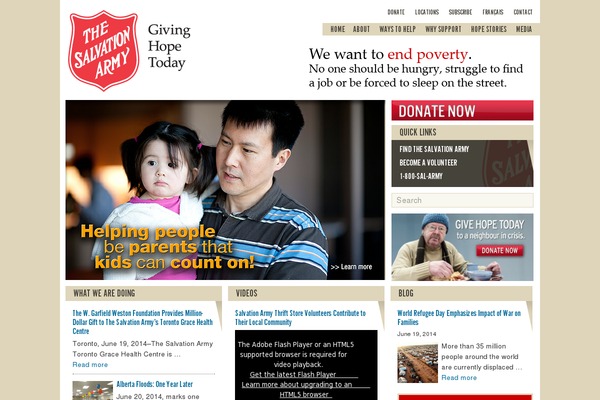This screenshot has height=400, width=600.
Task: Click Donate Now on Give Hope Today banner
Action: pos(500,251)
